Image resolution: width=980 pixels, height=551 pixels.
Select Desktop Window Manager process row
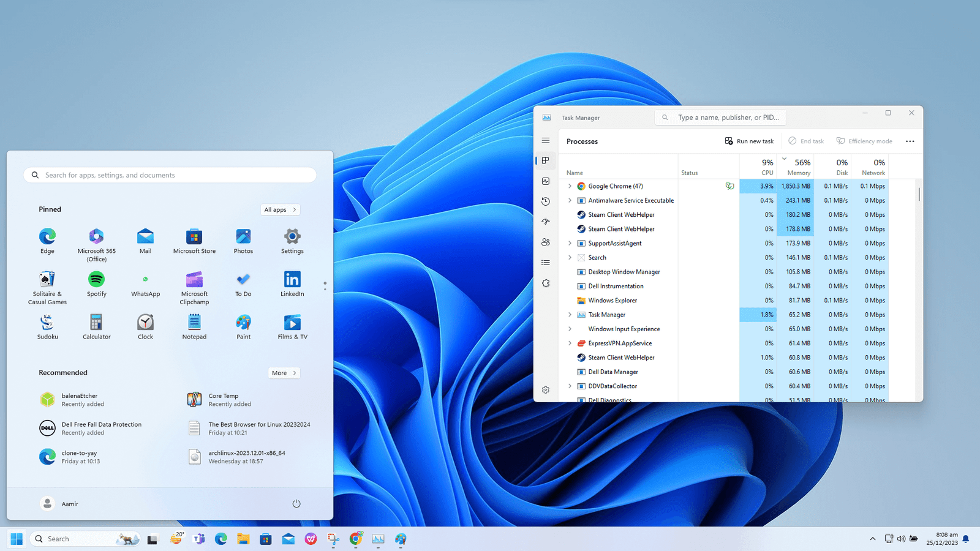click(x=723, y=272)
